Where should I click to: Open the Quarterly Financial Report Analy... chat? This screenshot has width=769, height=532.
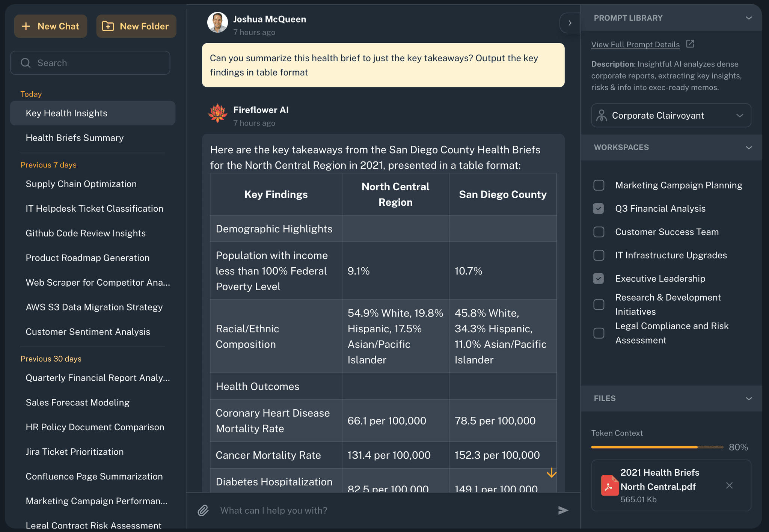point(93,378)
